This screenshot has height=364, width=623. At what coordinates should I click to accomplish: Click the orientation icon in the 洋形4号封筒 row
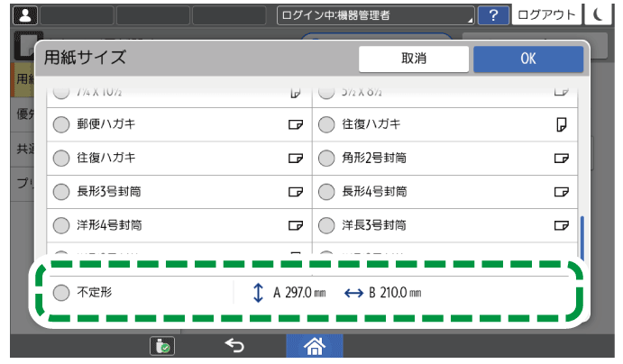[295, 226]
